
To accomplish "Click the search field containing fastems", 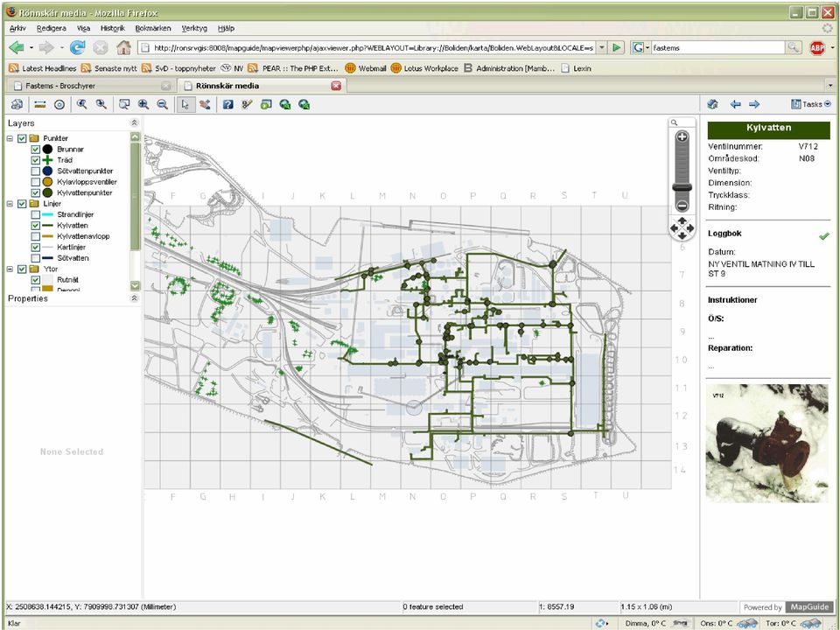I will click(717, 47).
